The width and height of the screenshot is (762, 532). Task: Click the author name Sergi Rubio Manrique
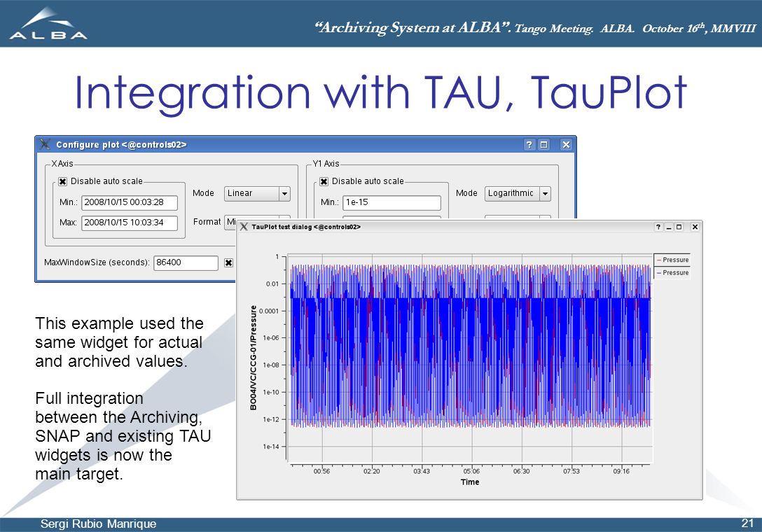coord(98,524)
